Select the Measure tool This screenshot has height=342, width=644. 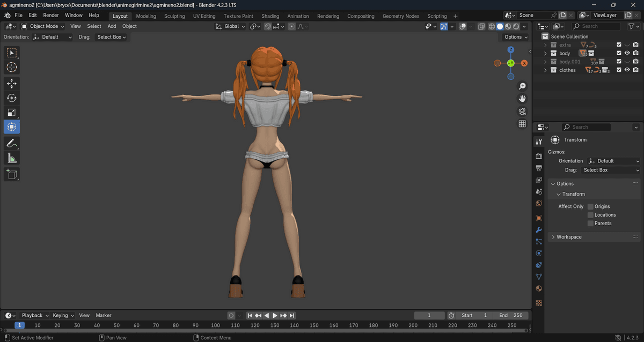(x=12, y=158)
